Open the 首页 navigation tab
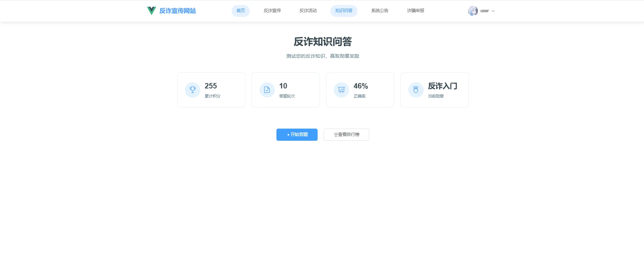Screen dimensions: 644x267 (x=241, y=11)
